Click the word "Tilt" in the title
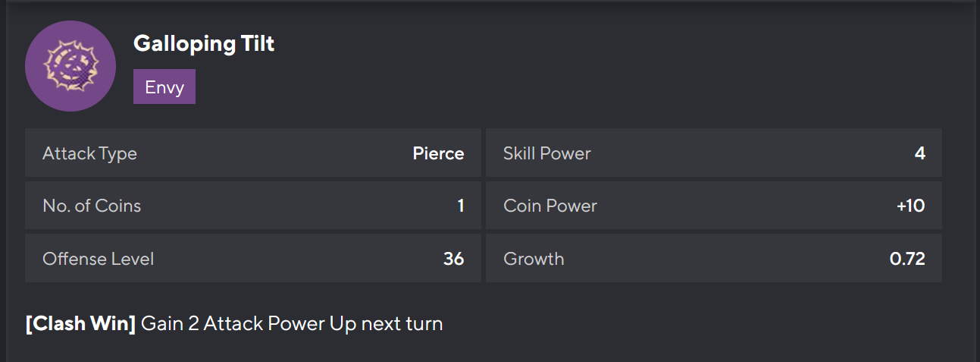Image resolution: width=980 pixels, height=362 pixels. click(259, 44)
